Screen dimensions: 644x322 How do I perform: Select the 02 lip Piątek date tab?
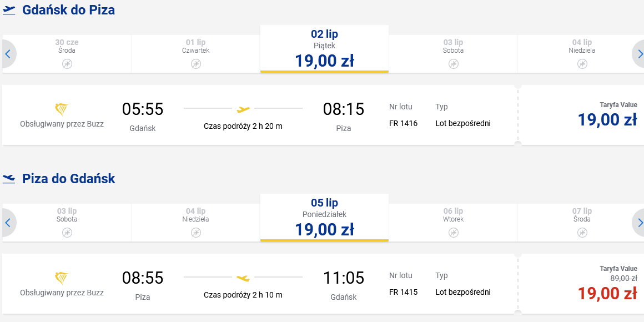click(x=324, y=49)
